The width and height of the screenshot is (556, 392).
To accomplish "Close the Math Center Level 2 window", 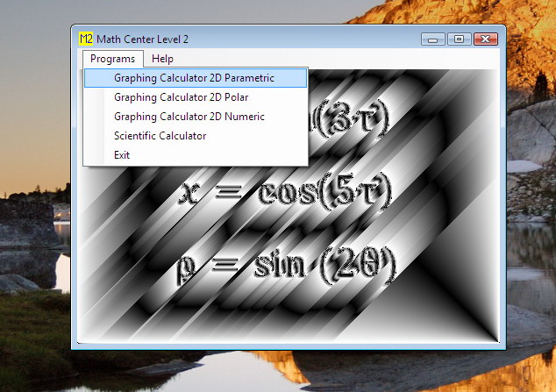I will tap(486, 39).
